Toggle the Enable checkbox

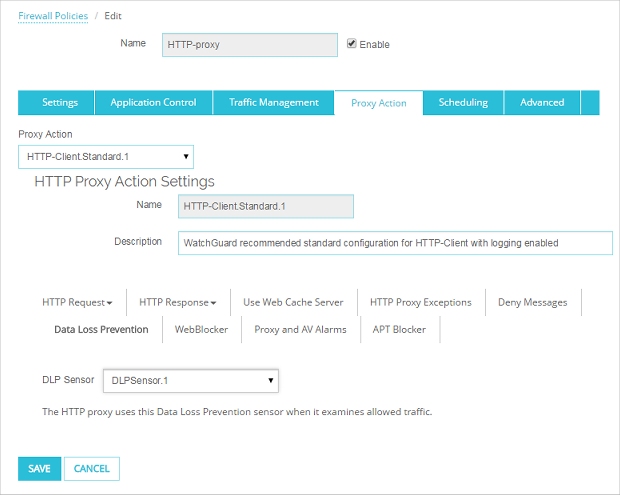click(x=351, y=44)
